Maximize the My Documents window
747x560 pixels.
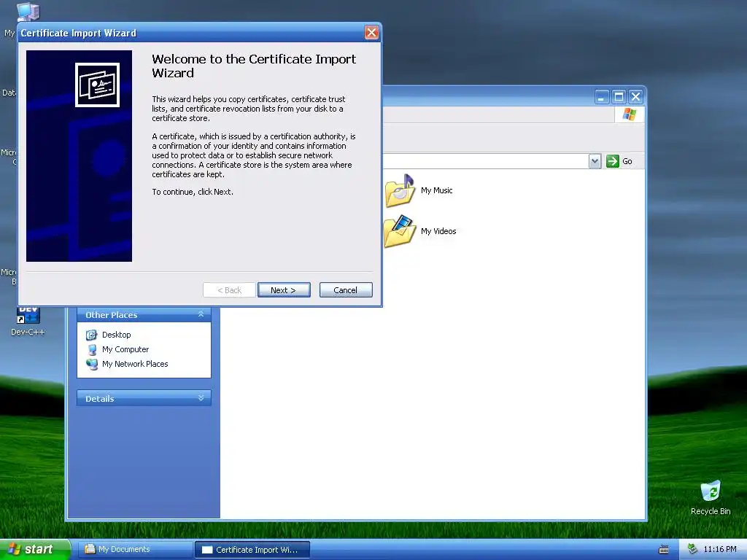619,97
